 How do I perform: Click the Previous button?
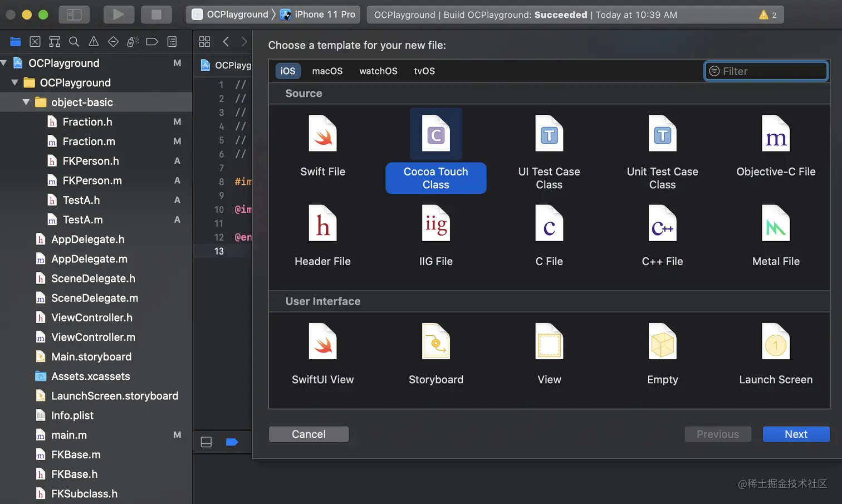[718, 434]
